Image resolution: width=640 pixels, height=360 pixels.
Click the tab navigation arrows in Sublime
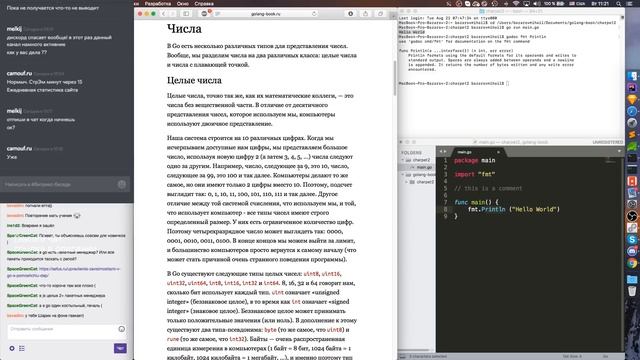tap(442, 151)
